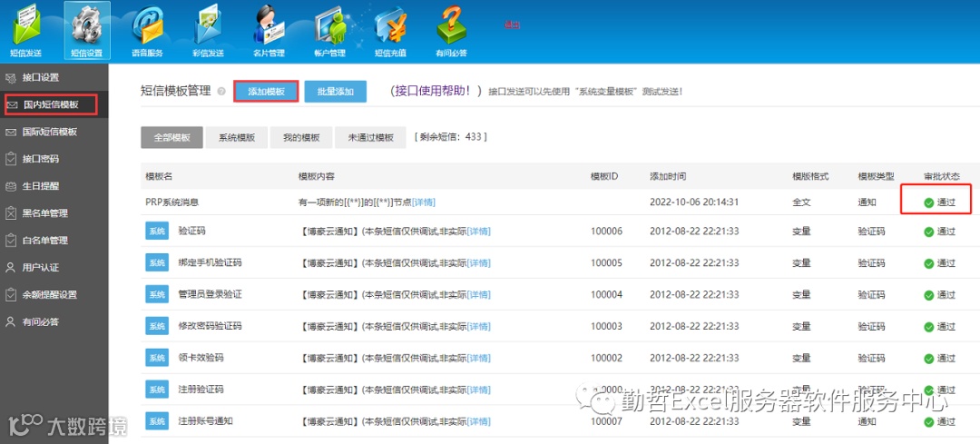Open 详情 link in 注册账号通知 row
The height and width of the screenshot is (444, 980).
[479, 421]
